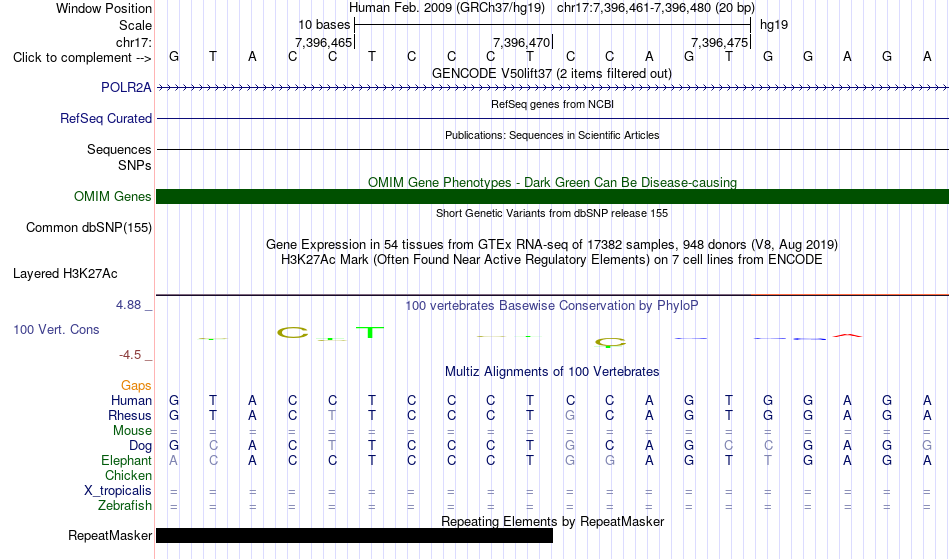
Task: Click the red PhyloP conservation mark
Action: 847,335
